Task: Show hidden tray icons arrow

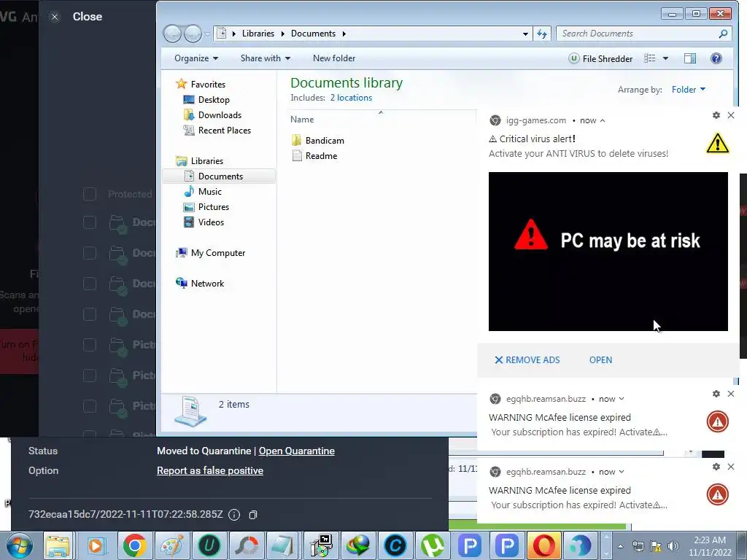Action: pyautogui.click(x=620, y=546)
